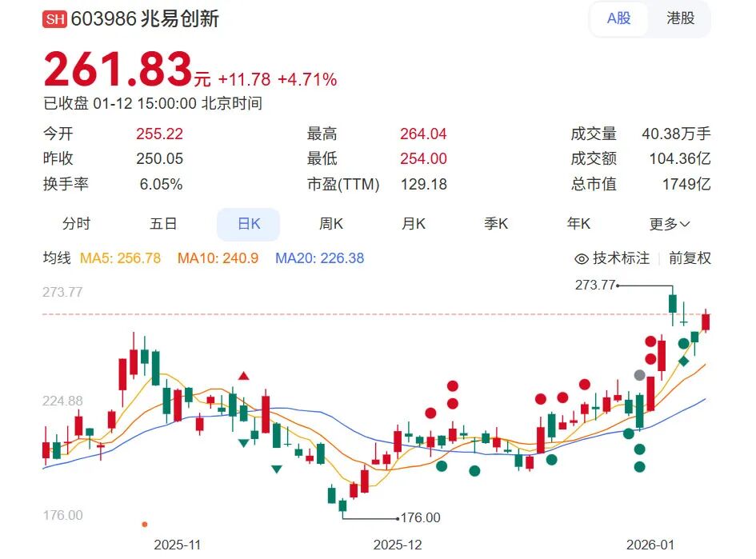
Task: Switch to the 分时 tab
Action: coord(77,224)
